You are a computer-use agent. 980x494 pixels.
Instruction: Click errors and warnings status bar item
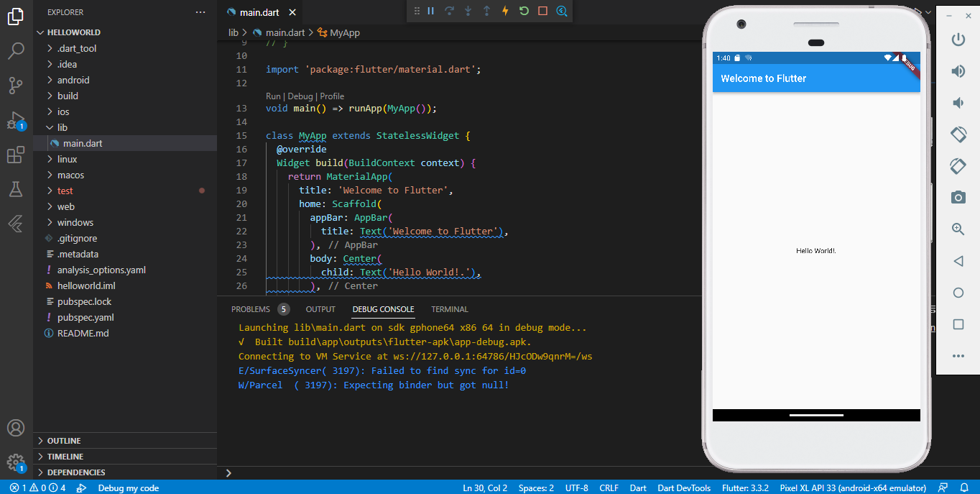pos(37,488)
